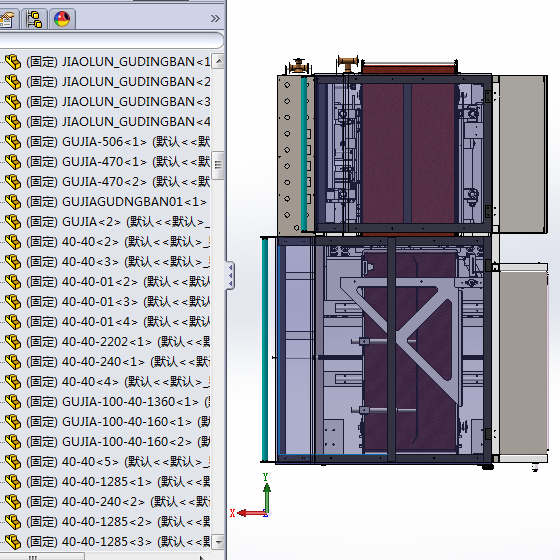Select JIAOLUN_GUDINGBAN<3 component icon

point(13,102)
